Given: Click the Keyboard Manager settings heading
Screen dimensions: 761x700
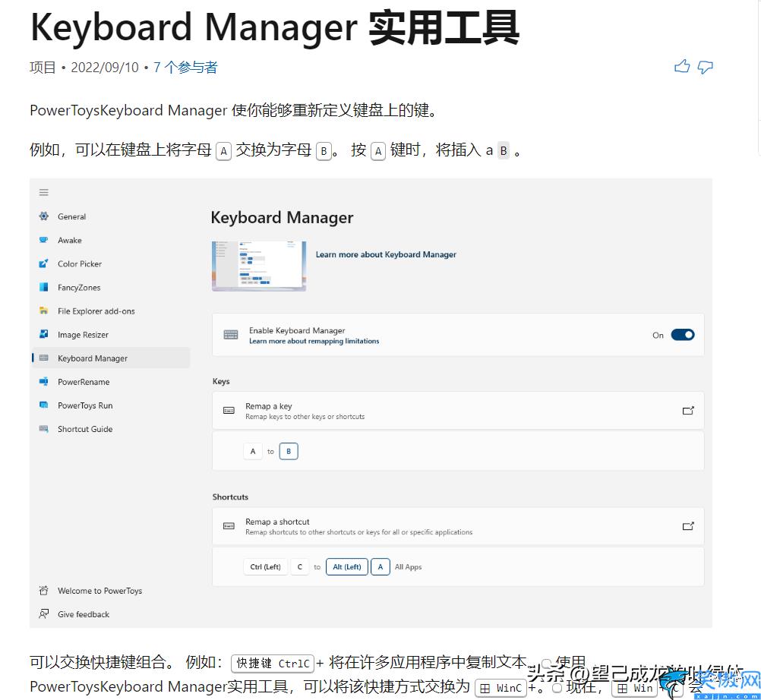Looking at the screenshot, I should point(282,217).
